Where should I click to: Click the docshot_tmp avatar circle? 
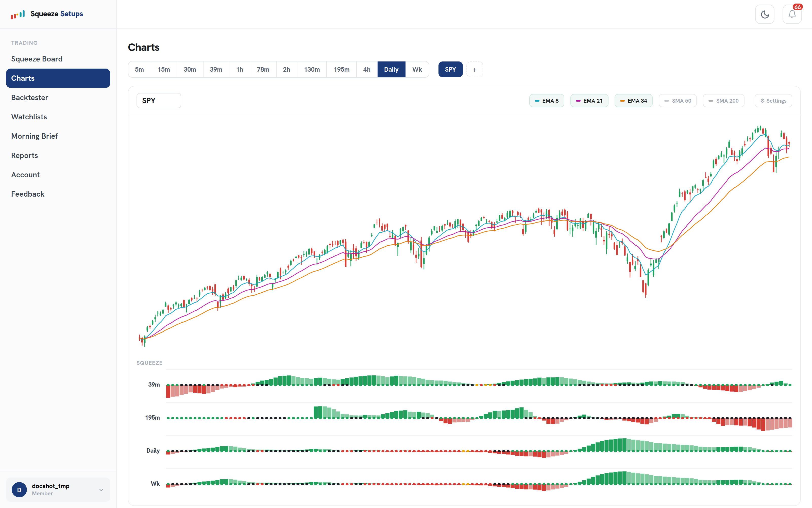click(19, 489)
